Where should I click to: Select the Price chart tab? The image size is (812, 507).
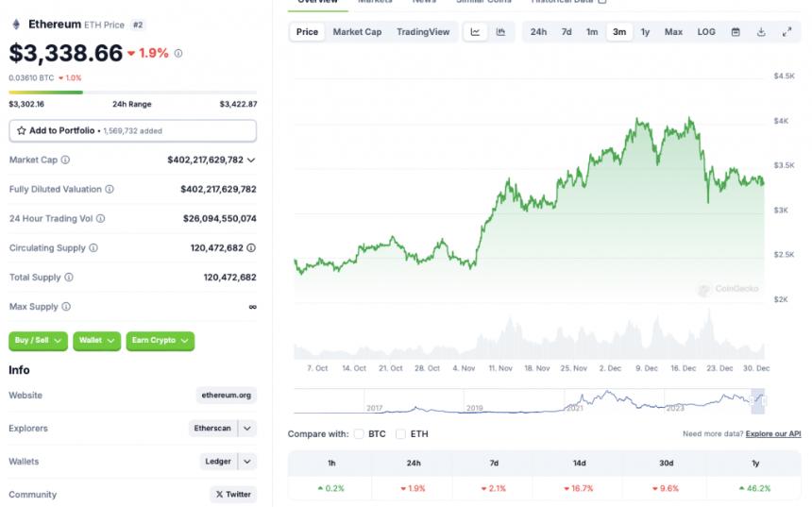coord(307,32)
